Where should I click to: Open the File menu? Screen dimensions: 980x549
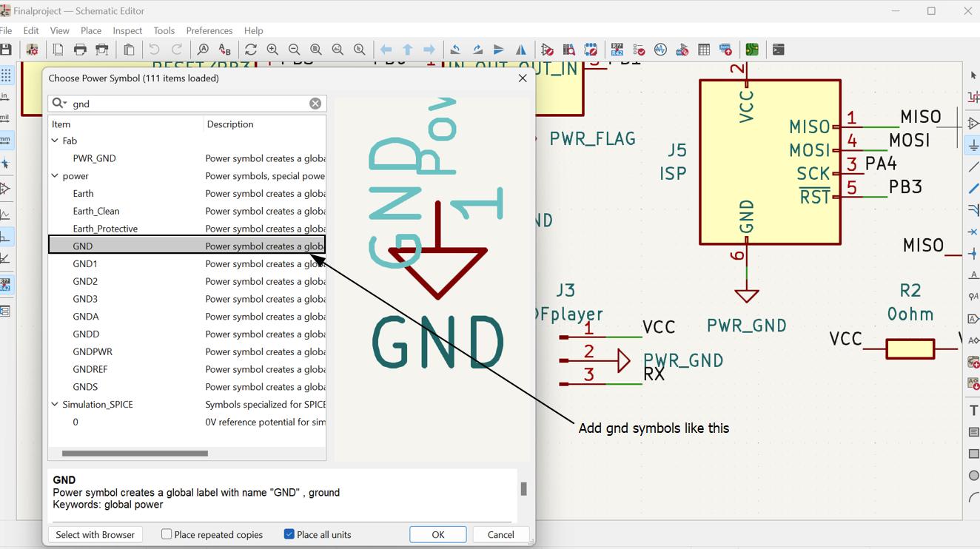tap(6, 30)
